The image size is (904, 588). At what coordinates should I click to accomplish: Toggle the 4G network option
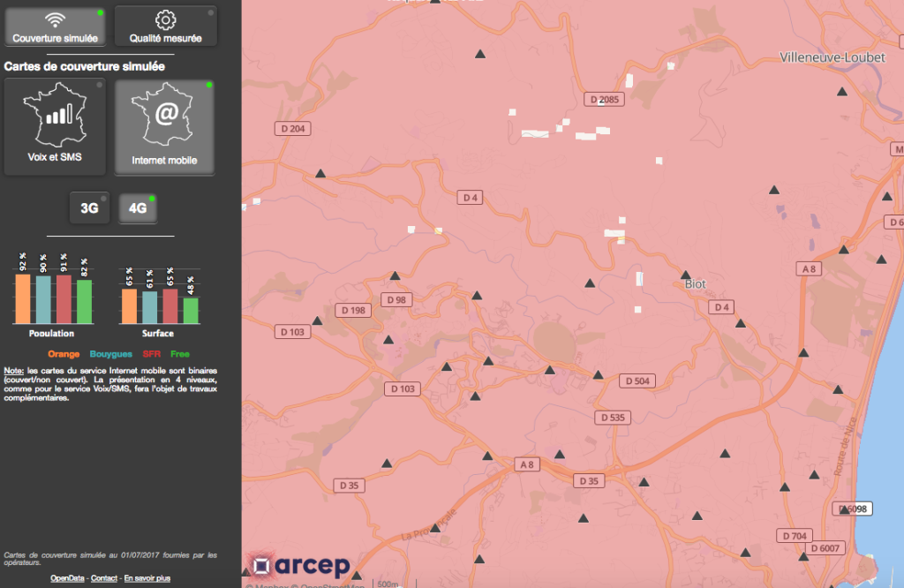[138, 209]
